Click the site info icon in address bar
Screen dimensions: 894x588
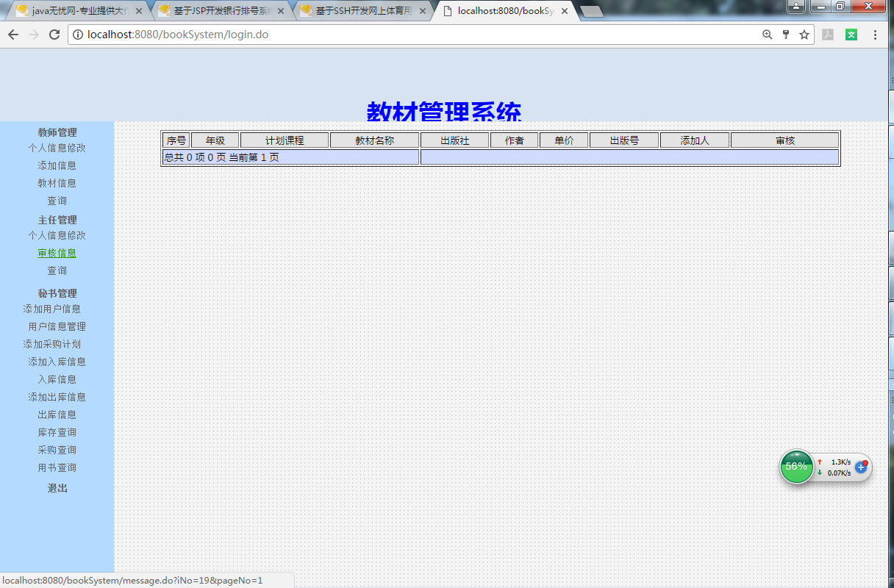(x=78, y=35)
